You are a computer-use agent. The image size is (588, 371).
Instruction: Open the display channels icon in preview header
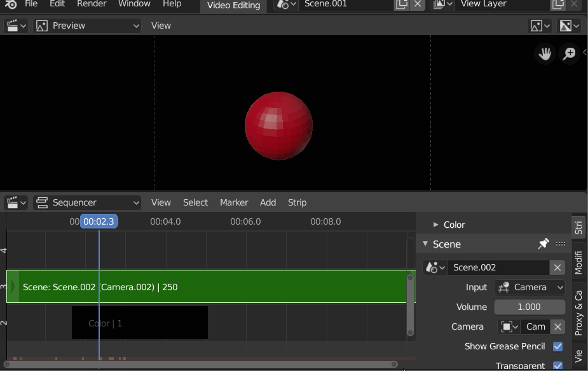570,25
